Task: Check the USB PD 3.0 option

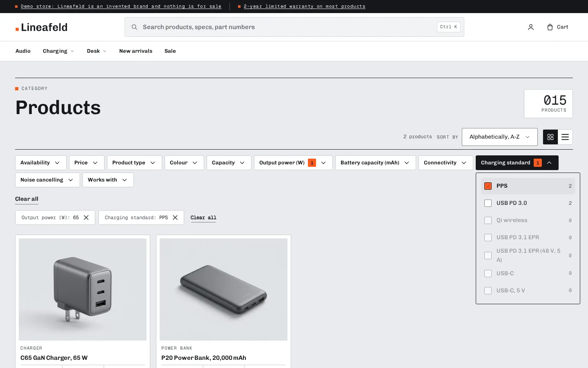Action: click(488, 203)
